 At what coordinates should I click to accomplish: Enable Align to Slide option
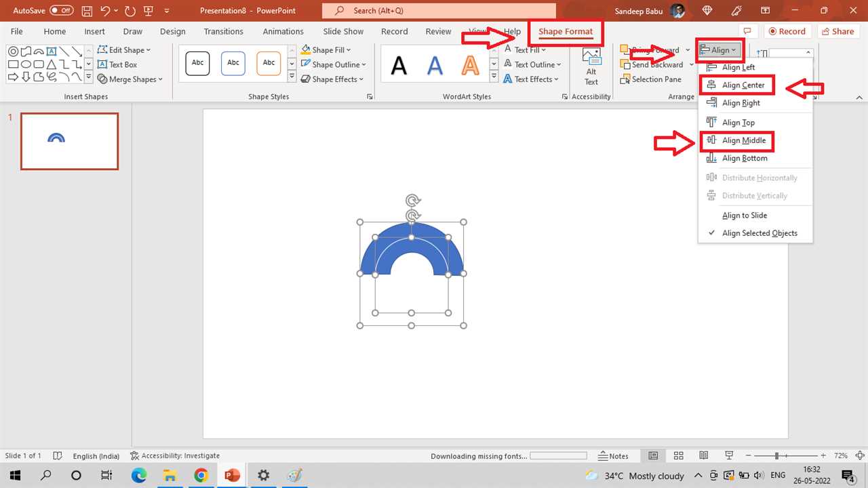coord(745,216)
